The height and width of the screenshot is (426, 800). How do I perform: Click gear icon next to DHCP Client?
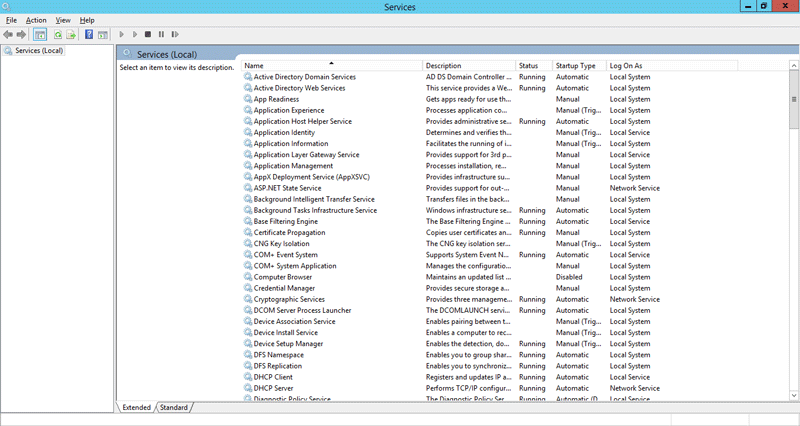[248, 377]
